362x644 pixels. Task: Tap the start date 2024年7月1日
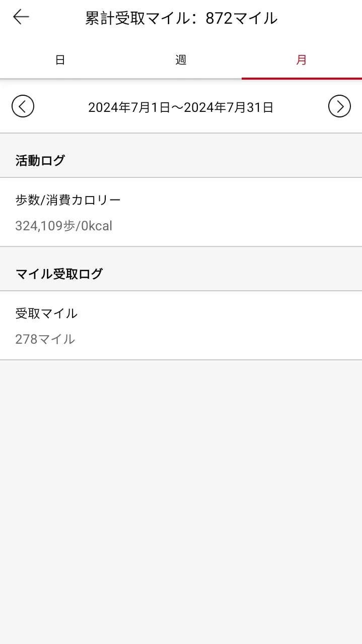(x=129, y=107)
